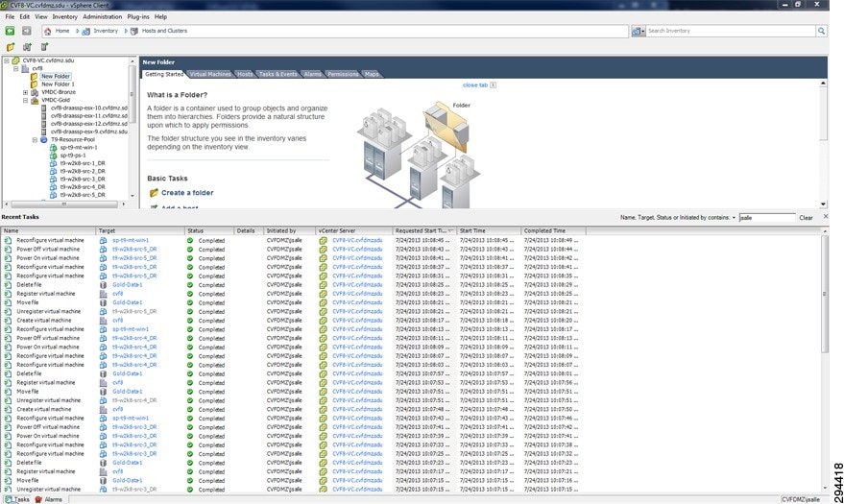Switch to the Hosts tab
Viewport: 844px width, 504px height.
(245, 74)
